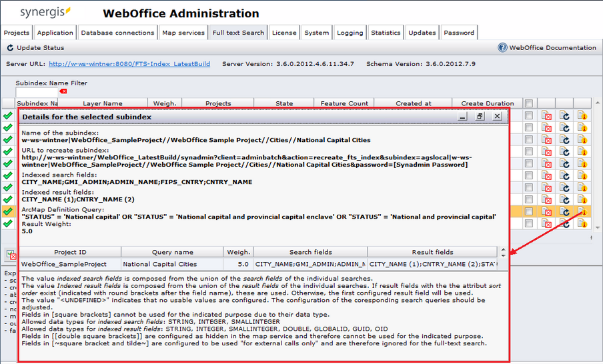Tick the checkbox in the second grid row

click(529, 127)
